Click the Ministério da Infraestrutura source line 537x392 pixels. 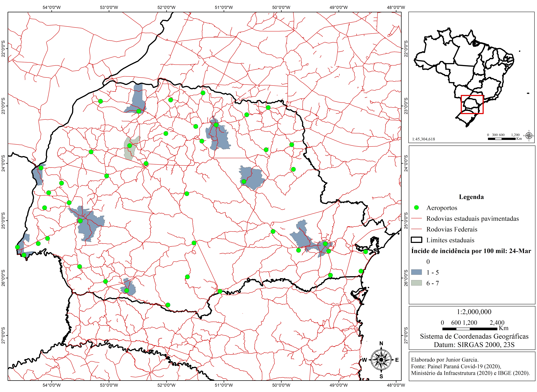(x=470, y=373)
